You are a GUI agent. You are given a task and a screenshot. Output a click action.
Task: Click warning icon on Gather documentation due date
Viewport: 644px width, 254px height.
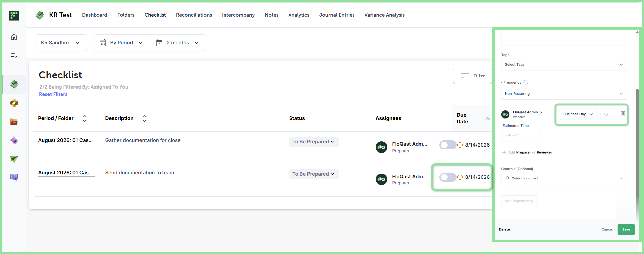460,145
